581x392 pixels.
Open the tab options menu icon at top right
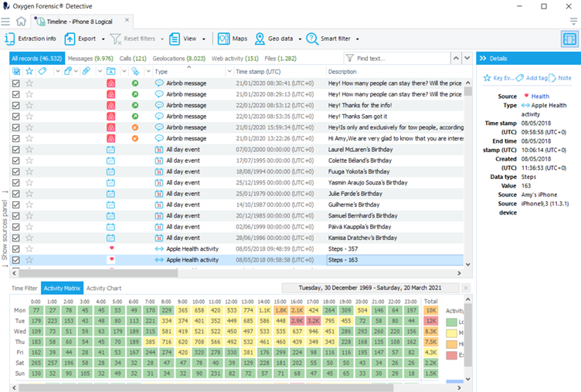click(x=573, y=22)
